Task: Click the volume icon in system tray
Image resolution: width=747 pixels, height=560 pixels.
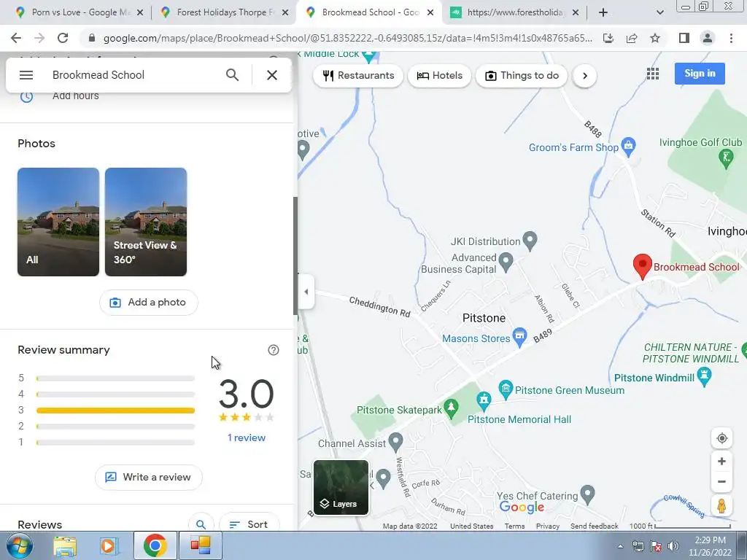Action: point(673,547)
